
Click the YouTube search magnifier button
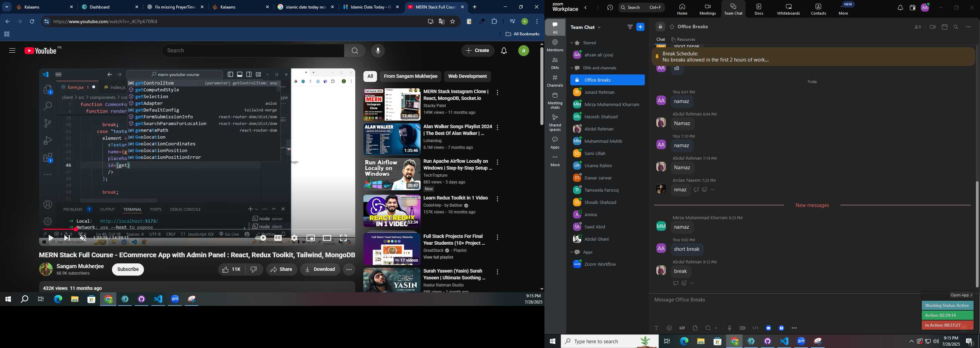coord(355,51)
